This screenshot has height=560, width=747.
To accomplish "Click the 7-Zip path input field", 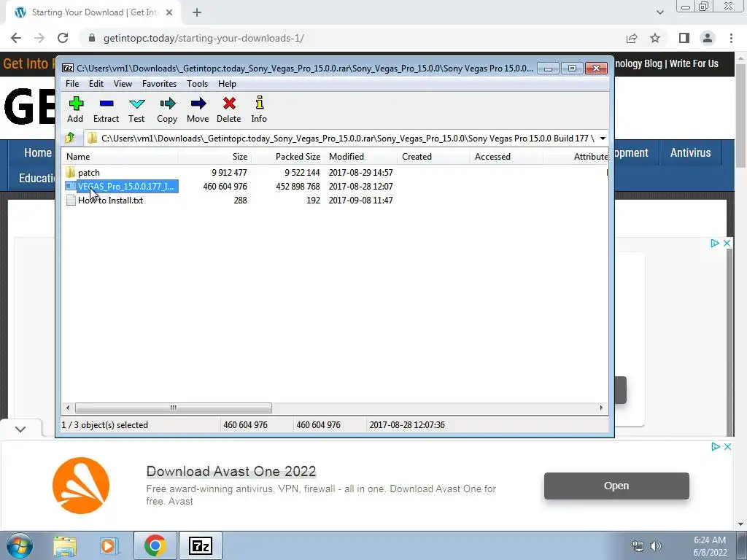I will 347,139.
